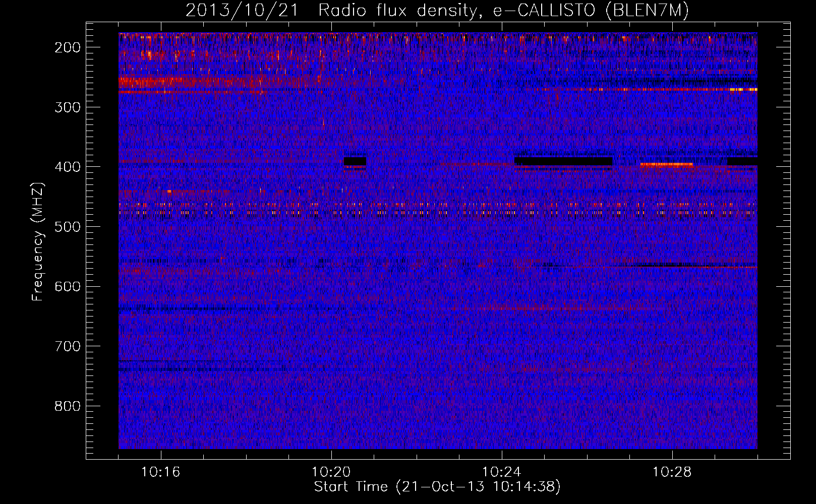This screenshot has height=504, width=816.
Task: Click the 200 frequency tick label
Action: click(x=68, y=47)
